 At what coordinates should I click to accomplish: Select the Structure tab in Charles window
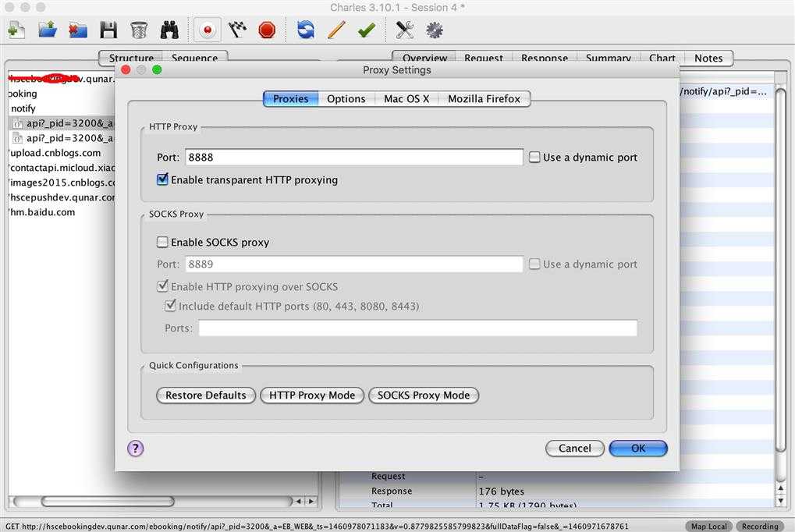pos(131,58)
